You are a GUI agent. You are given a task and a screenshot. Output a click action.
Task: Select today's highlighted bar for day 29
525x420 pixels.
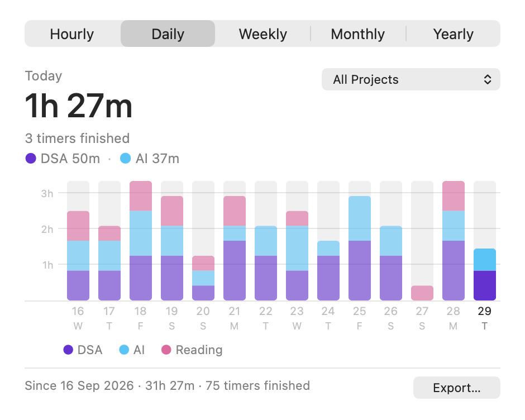tap(485, 275)
